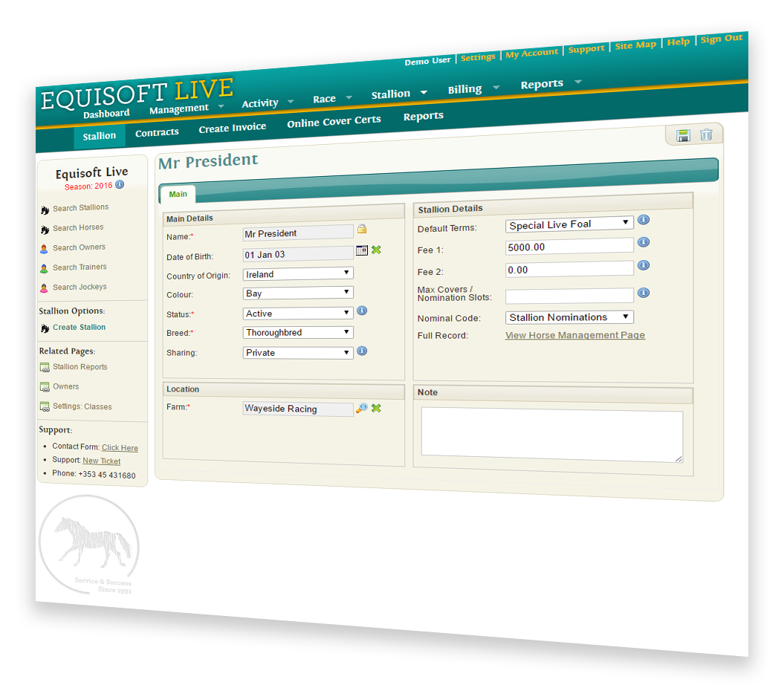Click the lock icon beside Name
784x688 pixels.
[362, 229]
